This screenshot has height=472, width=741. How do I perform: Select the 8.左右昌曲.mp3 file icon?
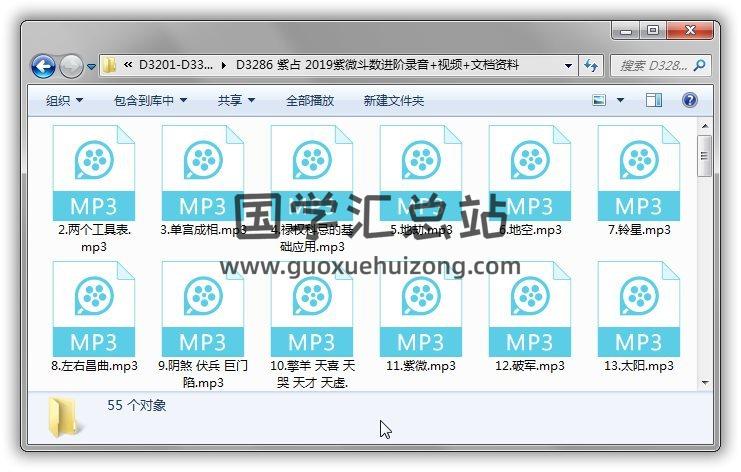(94, 309)
